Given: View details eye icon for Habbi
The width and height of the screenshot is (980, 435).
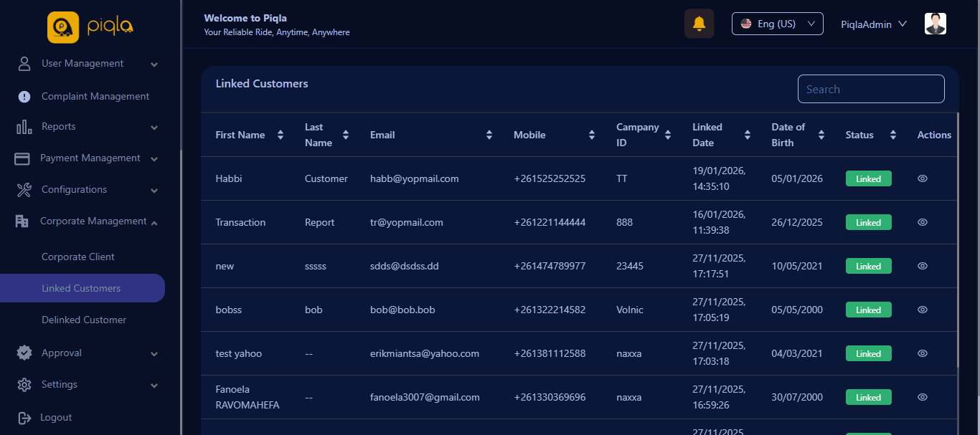Looking at the screenshot, I should pyautogui.click(x=923, y=178).
